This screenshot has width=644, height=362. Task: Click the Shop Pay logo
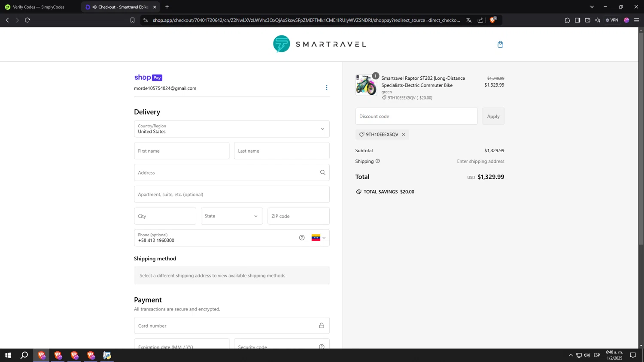(148, 78)
